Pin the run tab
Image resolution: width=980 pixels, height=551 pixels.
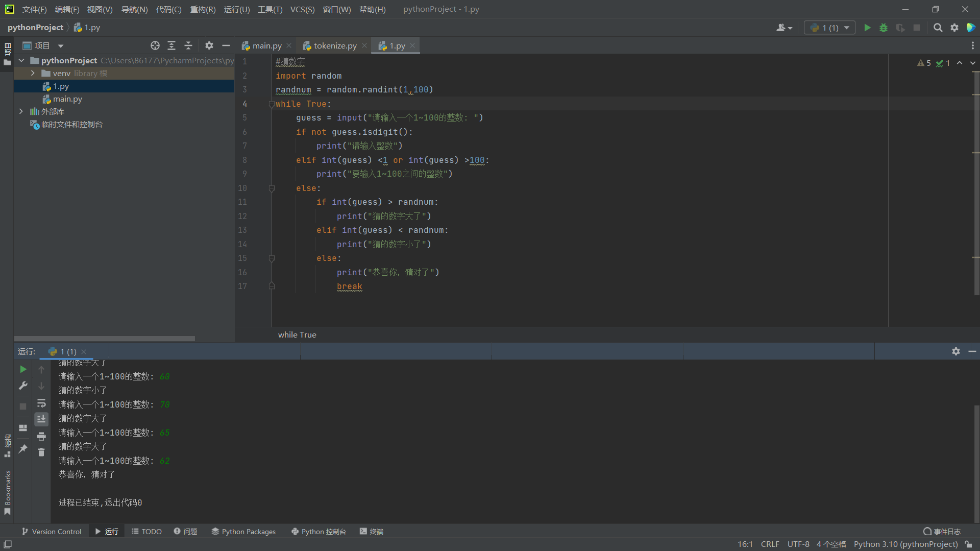(x=23, y=449)
